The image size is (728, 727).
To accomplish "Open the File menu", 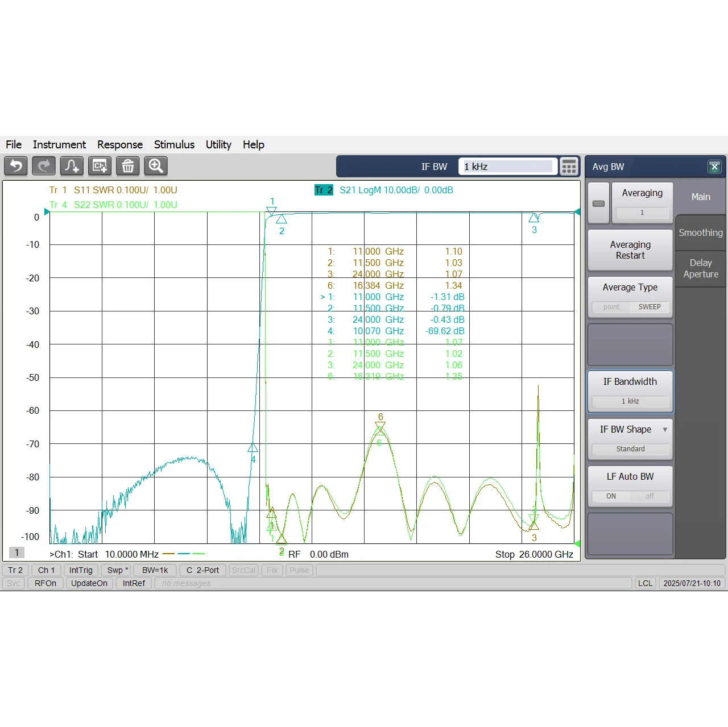I will tap(14, 144).
